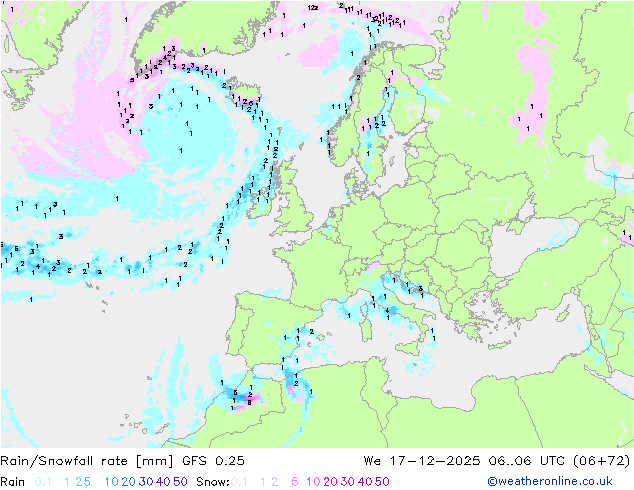Select the Rain legend value 40
The image size is (634, 490).
(x=163, y=482)
